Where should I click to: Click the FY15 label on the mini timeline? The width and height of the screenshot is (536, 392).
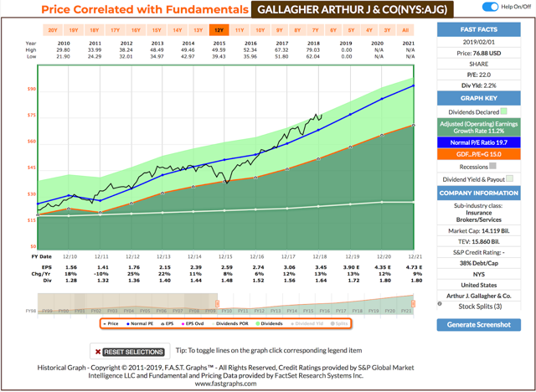point(308,311)
